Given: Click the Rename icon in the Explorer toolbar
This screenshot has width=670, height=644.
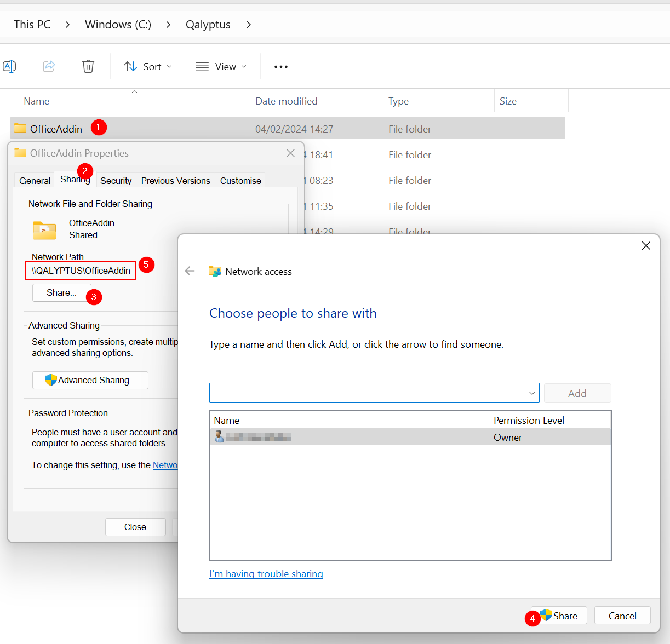Looking at the screenshot, I should click(9, 66).
